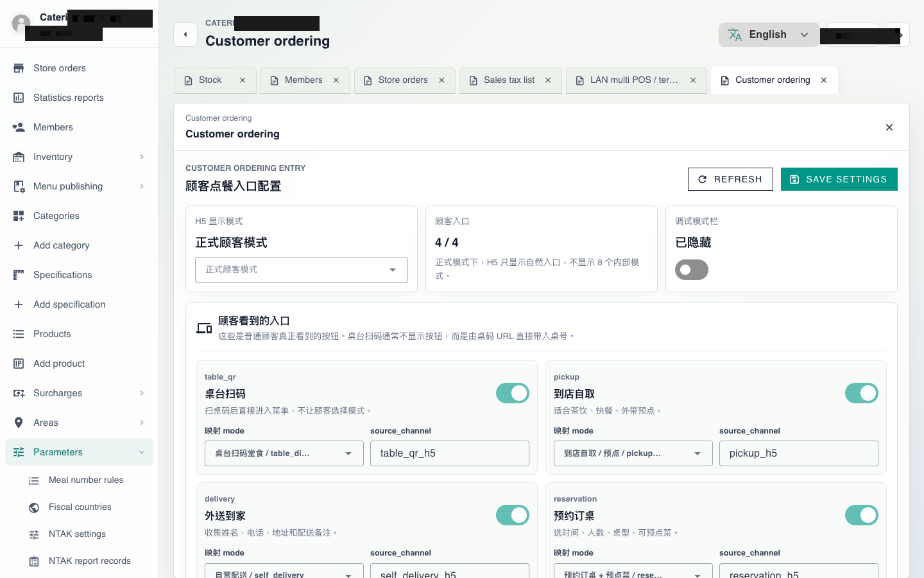The height and width of the screenshot is (578, 924).
Task: Disable the 预约订桌 reservation toggle
Action: [862, 515]
